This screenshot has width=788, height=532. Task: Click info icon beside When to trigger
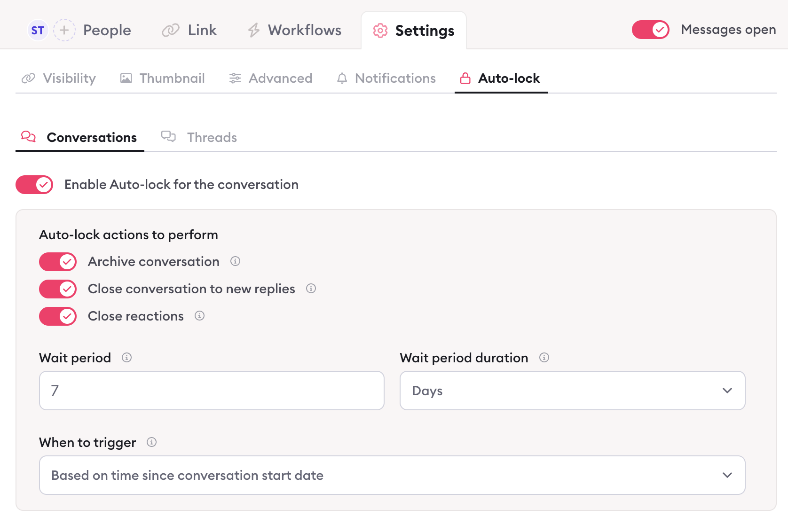pyautogui.click(x=151, y=442)
